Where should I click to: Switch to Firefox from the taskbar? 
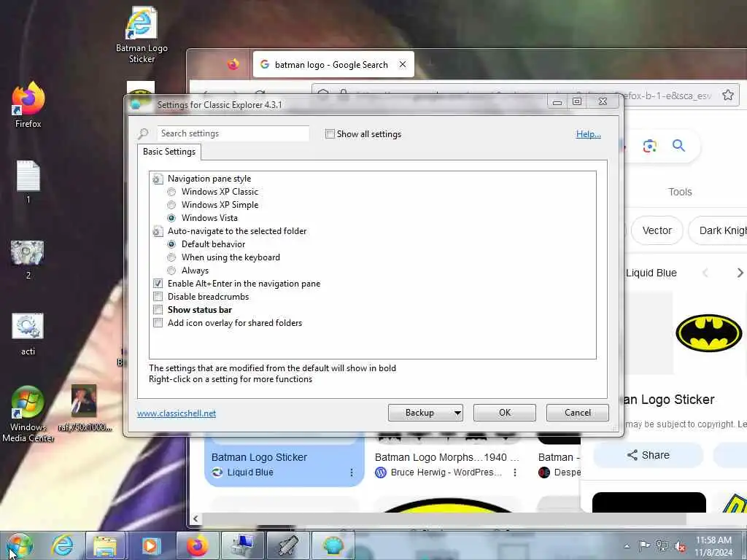click(198, 545)
